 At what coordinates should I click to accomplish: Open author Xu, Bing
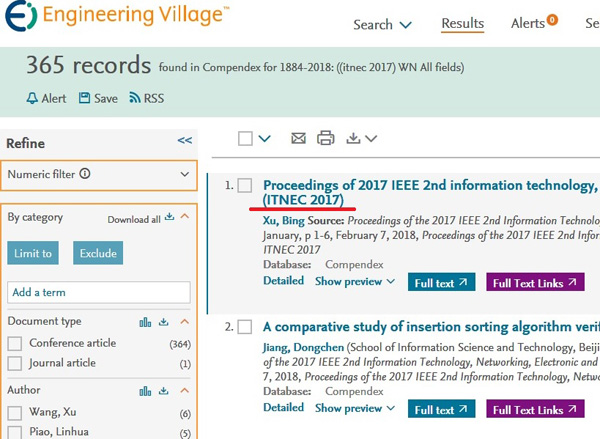(x=284, y=221)
